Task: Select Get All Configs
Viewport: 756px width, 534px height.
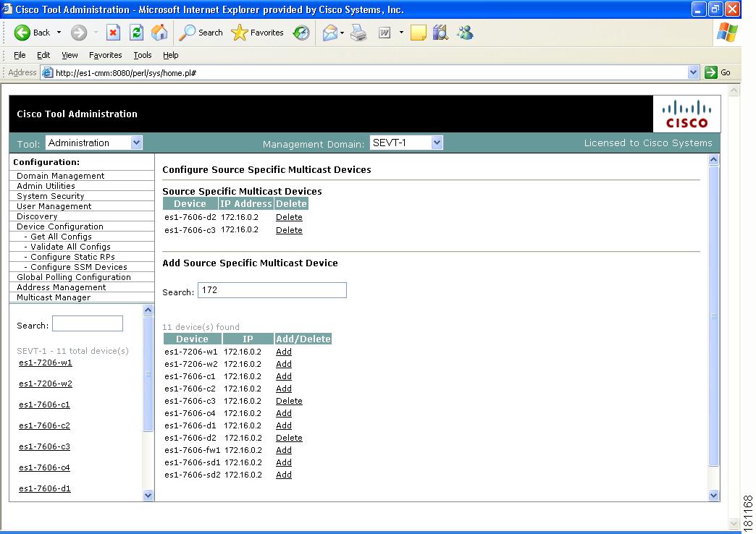Action: 61,237
